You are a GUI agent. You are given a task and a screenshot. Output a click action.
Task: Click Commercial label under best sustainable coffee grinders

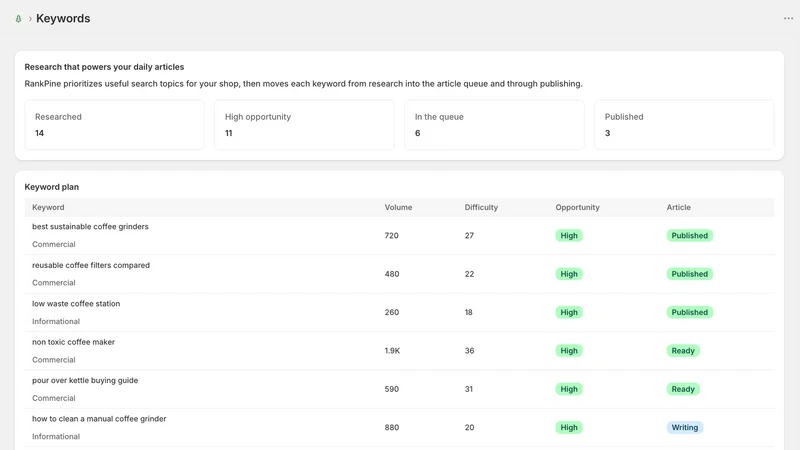pyautogui.click(x=54, y=244)
